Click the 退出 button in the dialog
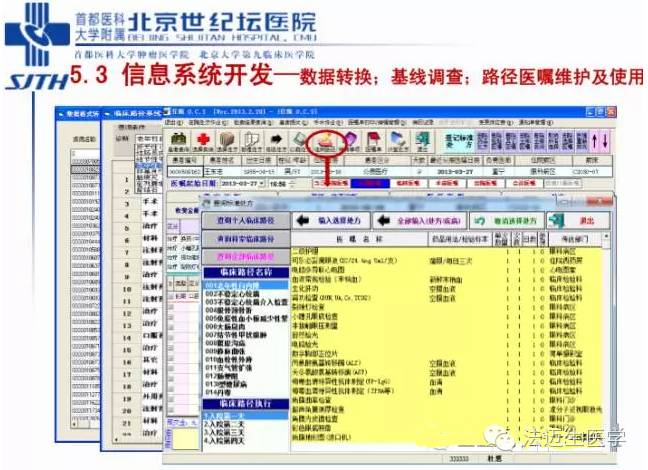 pyautogui.click(x=578, y=221)
